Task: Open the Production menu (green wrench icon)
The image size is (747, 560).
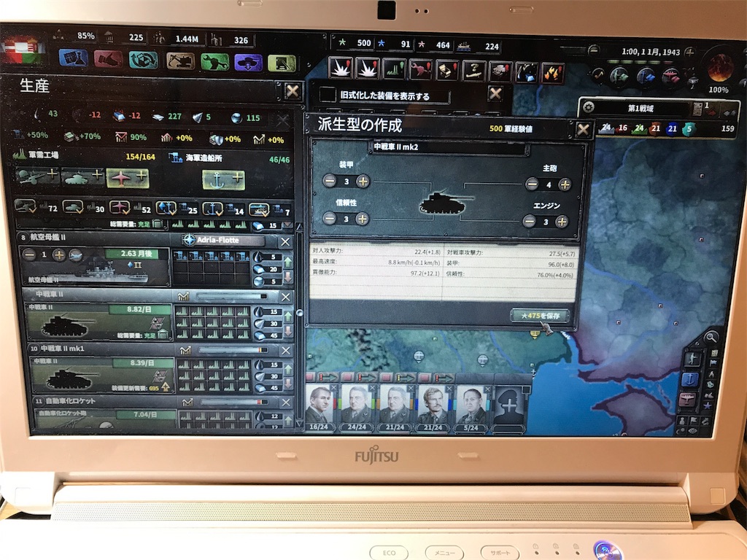Action: click(215, 62)
